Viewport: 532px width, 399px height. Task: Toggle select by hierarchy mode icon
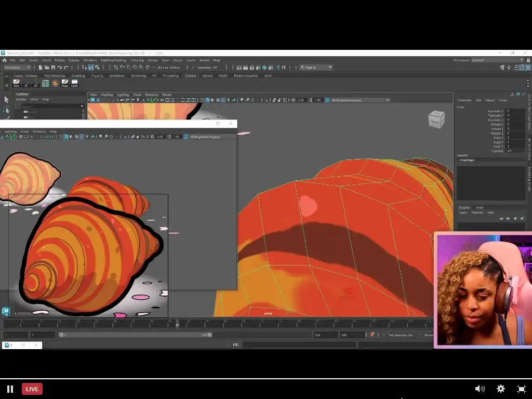coord(85,68)
